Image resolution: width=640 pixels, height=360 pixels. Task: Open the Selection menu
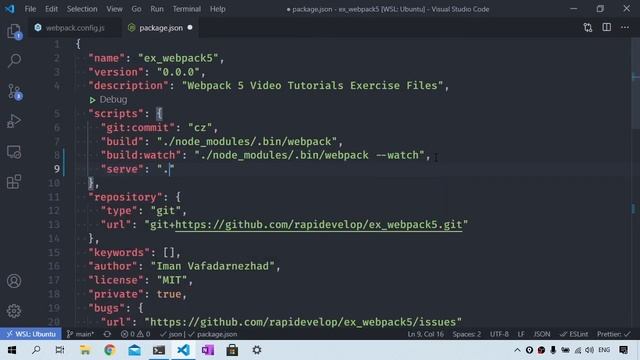pyautogui.click(x=82, y=9)
